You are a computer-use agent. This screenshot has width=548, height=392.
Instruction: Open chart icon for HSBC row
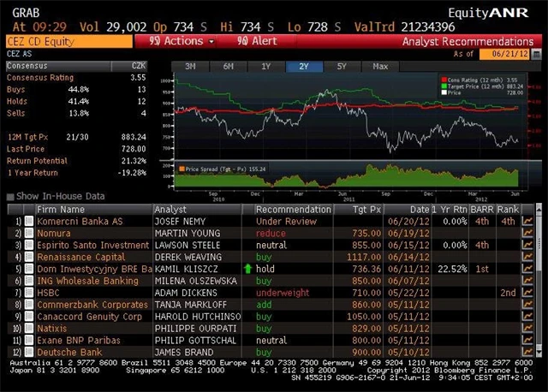point(527,293)
